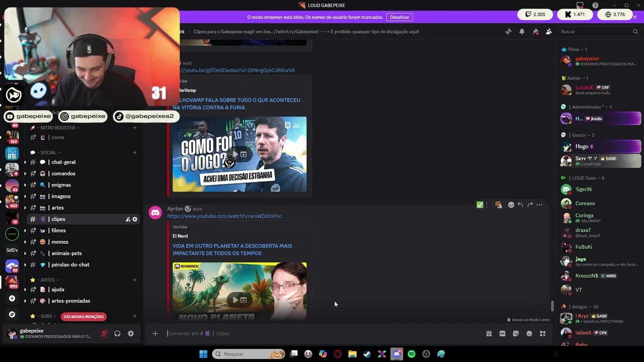Open File Explorer from the taskbar

[353, 354]
